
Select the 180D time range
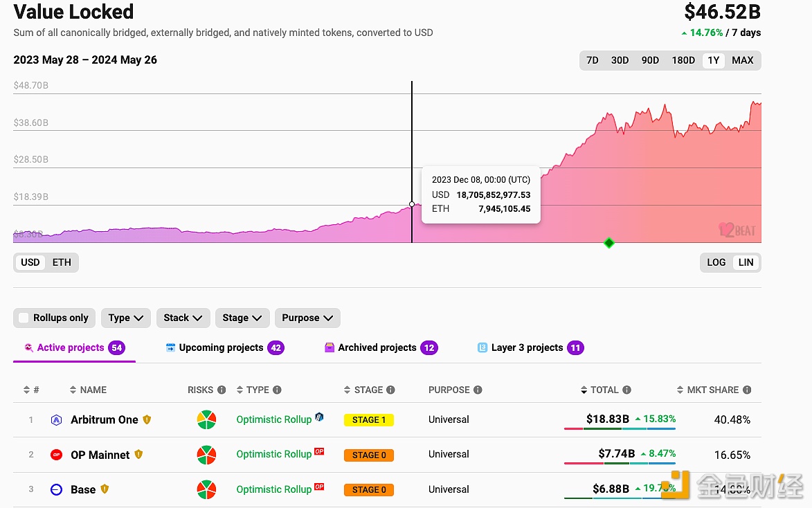(683, 61)
